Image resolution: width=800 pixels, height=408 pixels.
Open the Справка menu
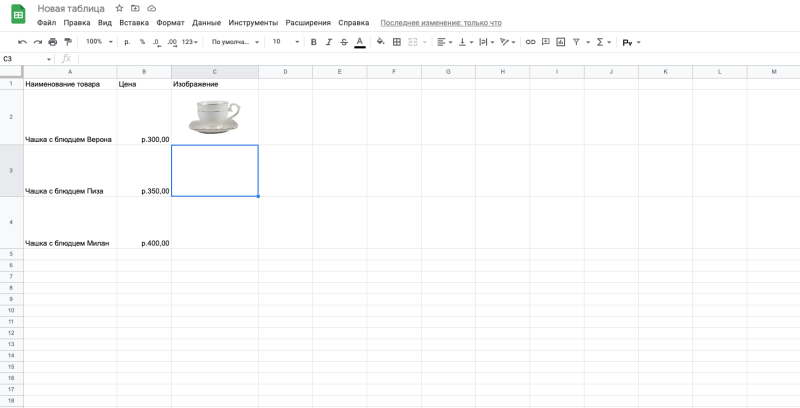[354, 23]
